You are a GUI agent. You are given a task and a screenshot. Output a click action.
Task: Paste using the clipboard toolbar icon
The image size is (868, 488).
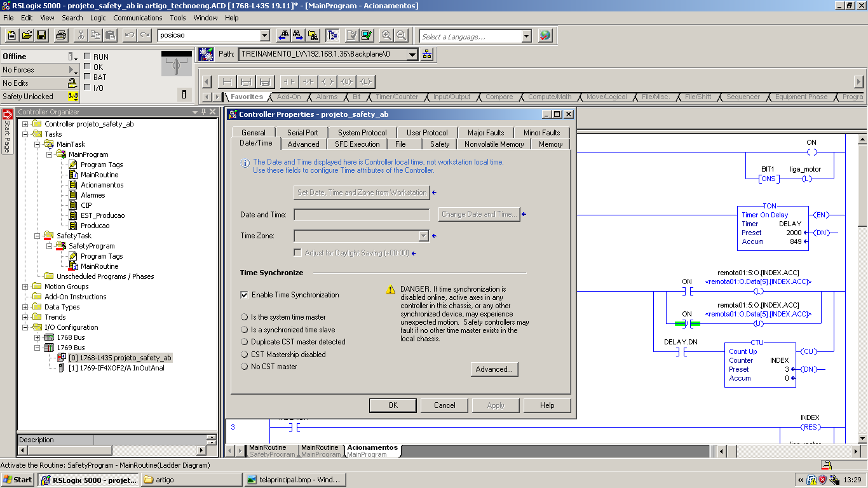(111, 36)
